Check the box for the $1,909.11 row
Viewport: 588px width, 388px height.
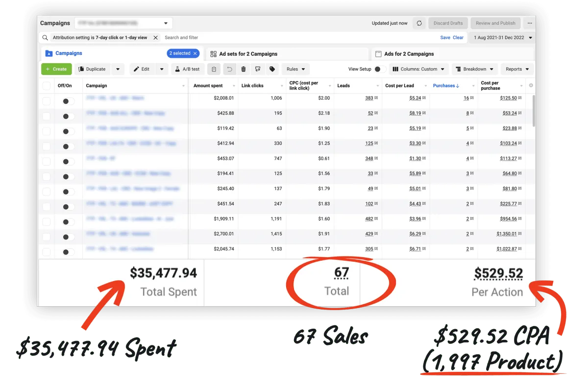coord(47,221)
